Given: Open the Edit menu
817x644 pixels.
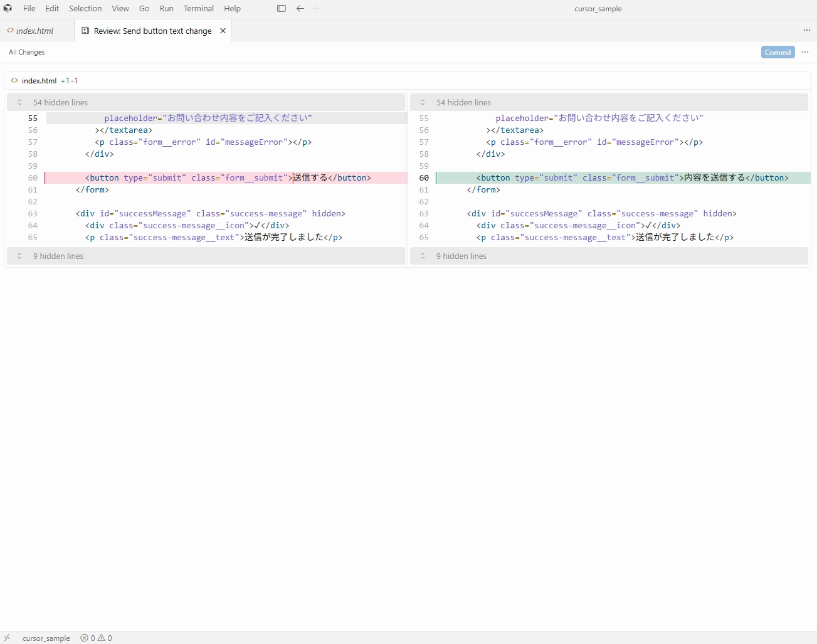Looking at the screenshot, I should 52,9.
